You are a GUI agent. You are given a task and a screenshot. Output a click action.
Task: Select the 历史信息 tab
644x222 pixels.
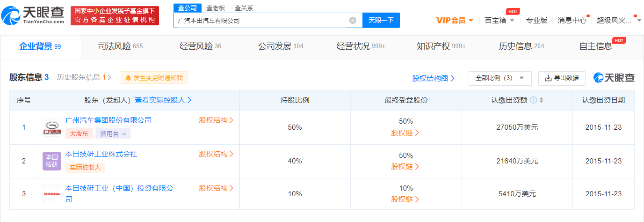521,46
